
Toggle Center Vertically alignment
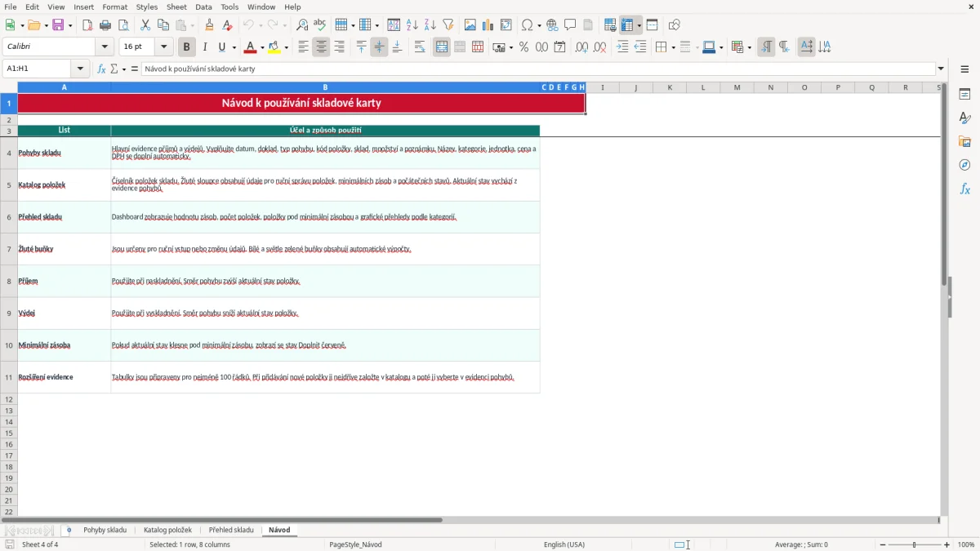[379, 47]
